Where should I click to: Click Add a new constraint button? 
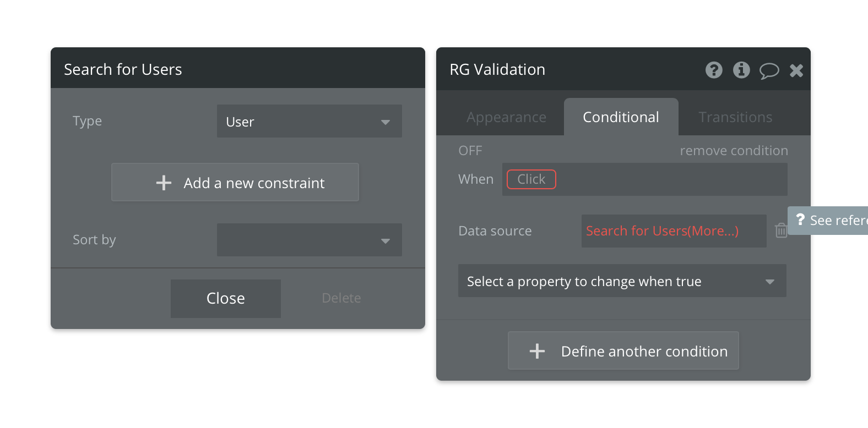pyautogui.click(x=235, y=183)
